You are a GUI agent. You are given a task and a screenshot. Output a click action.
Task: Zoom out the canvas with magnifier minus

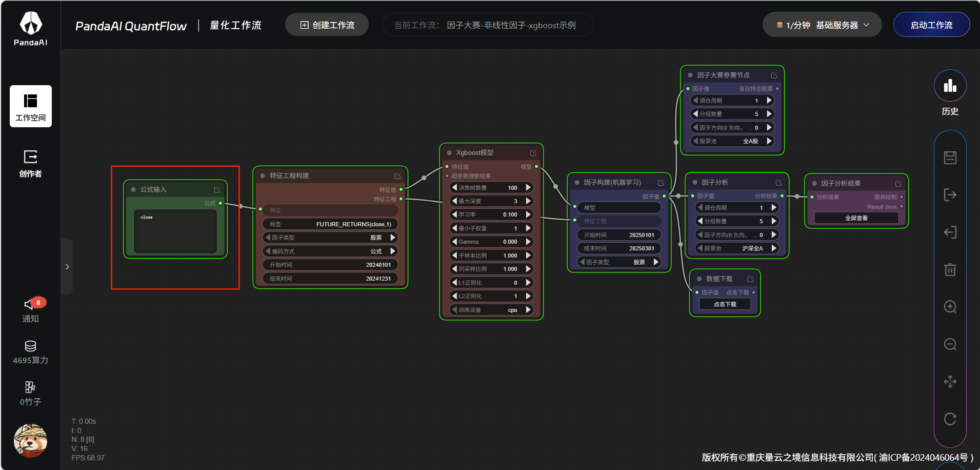pos(950,344)
